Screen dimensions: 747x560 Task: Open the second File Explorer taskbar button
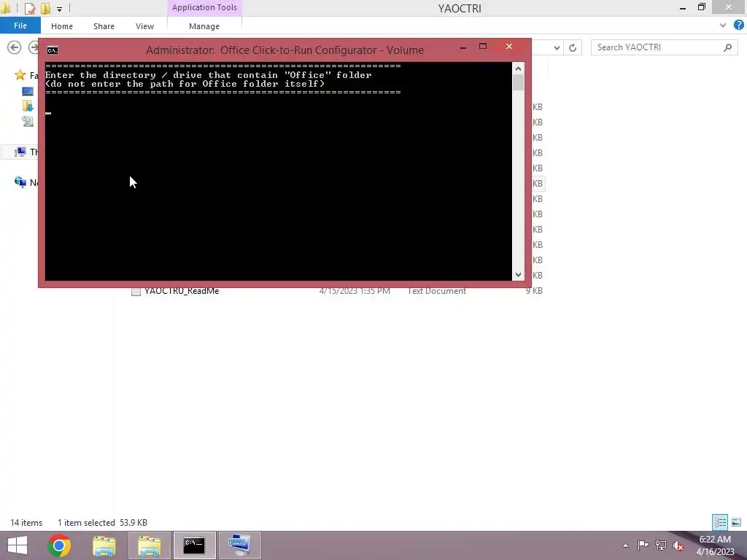tap(149, 545)
